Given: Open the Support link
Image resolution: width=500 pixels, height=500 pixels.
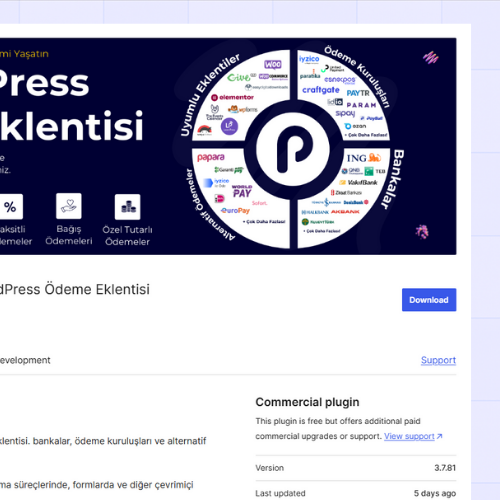Looking at the screenshot, I should pyautogui.click(x=438, y=360).
